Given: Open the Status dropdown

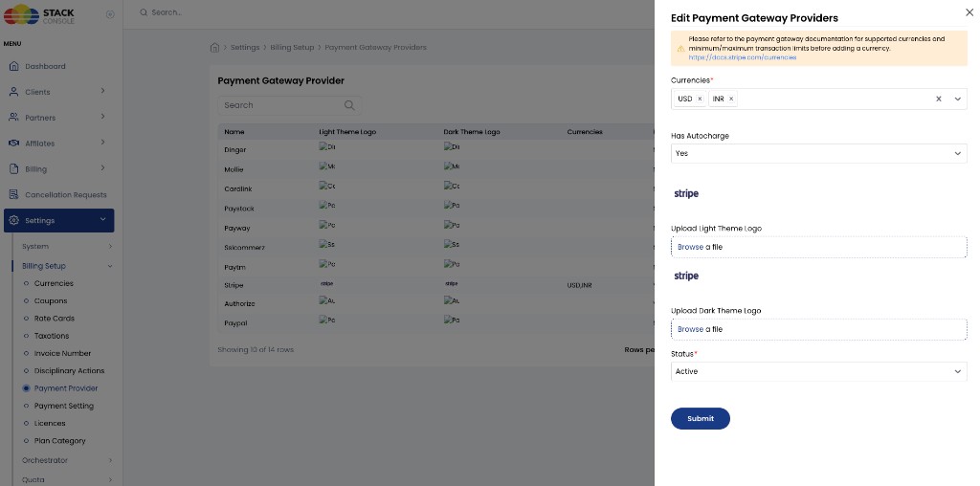Looking at the screenshot, I should click(x=819, y=372).
